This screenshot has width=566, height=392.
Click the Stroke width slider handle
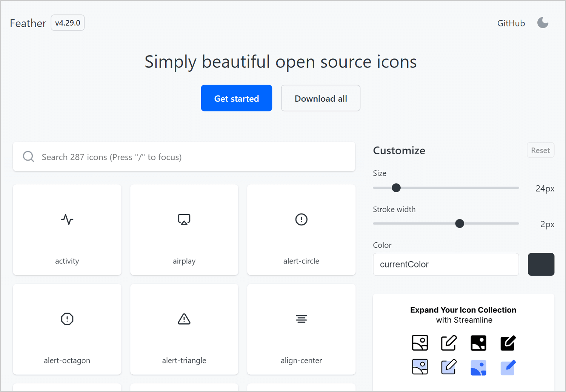coord(460,224)
